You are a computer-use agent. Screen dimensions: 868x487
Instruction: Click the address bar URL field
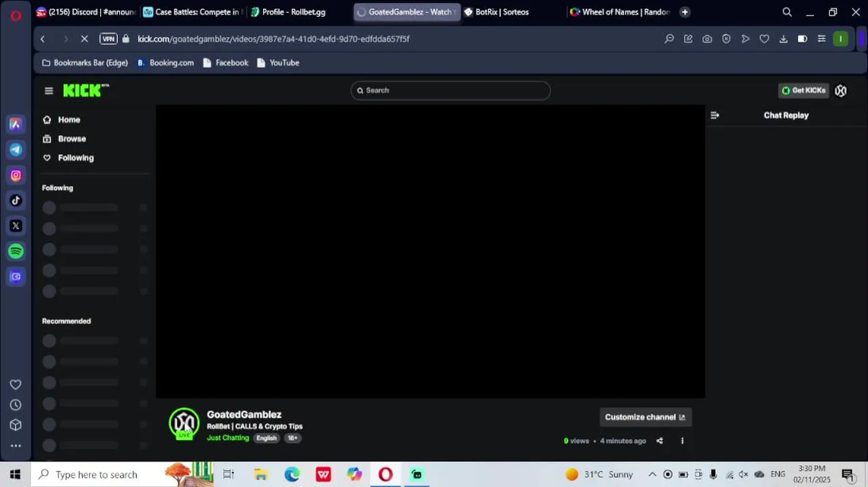click(273, 39)
